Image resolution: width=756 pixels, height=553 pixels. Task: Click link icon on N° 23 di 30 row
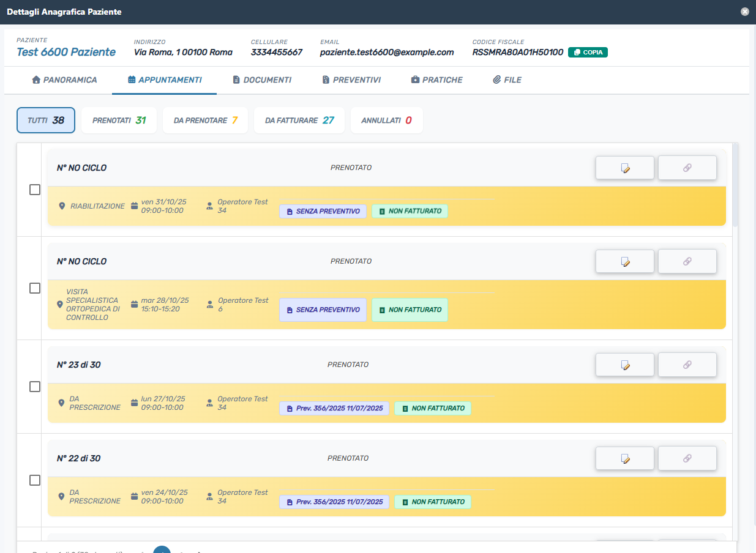[x=687, y=365]
